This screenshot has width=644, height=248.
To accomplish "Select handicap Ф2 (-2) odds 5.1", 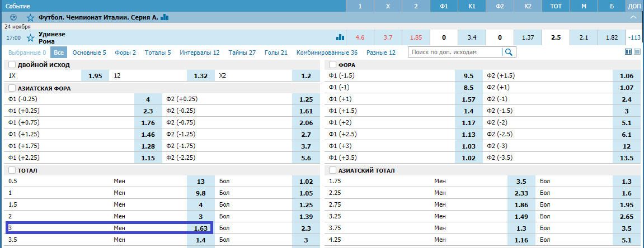I will (x=626, y=122).
